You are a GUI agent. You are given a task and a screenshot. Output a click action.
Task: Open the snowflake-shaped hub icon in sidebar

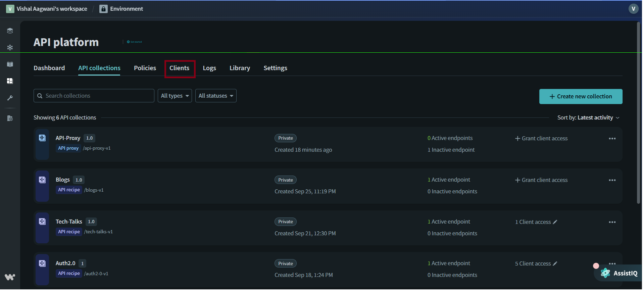point(10,47)
